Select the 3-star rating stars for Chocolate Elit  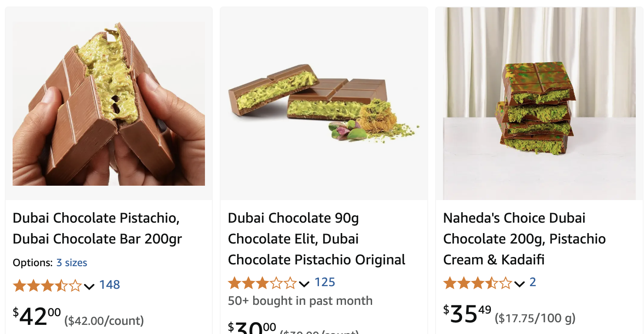pyautogui.click(x=261, y=283)
